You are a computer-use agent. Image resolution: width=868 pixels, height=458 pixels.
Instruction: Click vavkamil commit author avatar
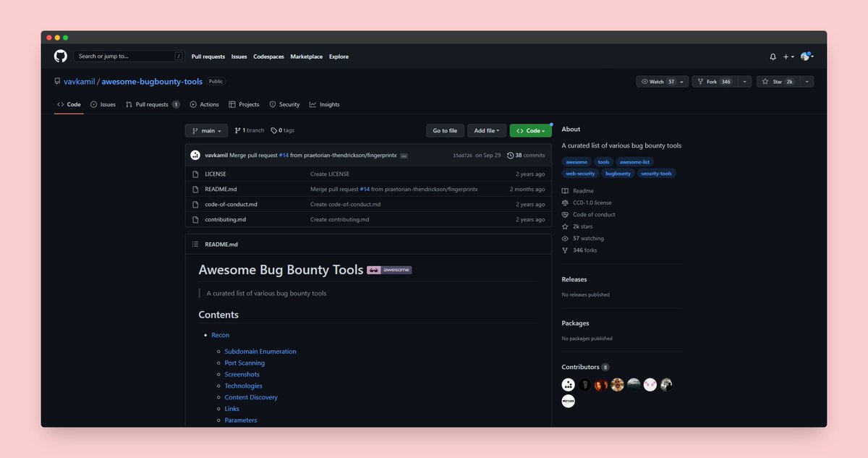[195, 155]
